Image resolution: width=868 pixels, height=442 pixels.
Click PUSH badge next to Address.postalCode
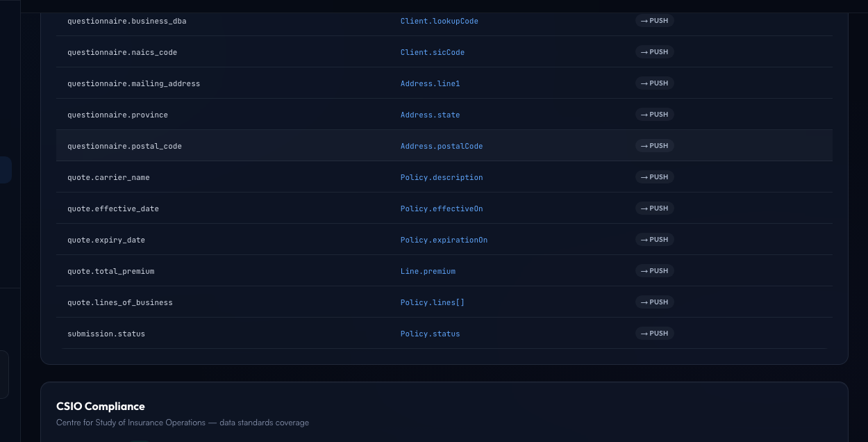tap(655, 146)
